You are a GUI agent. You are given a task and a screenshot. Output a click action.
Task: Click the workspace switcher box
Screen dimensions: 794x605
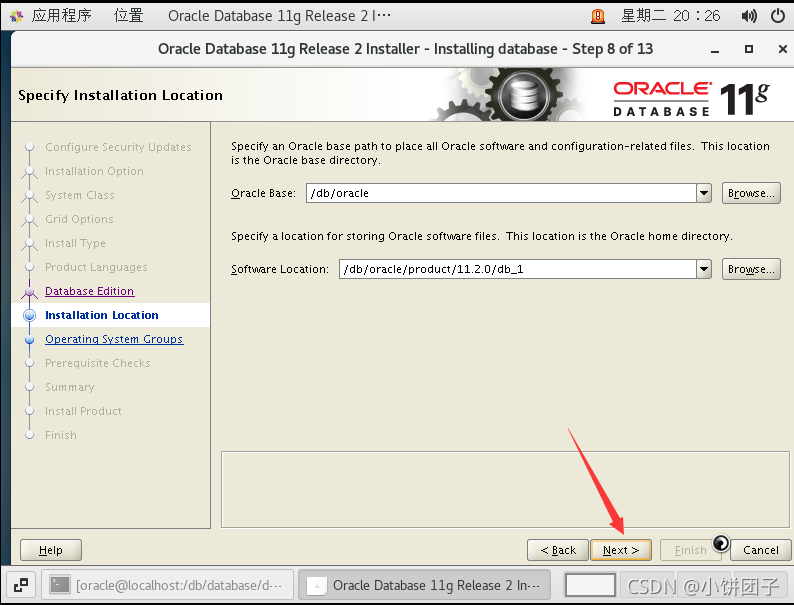click(x=590, y=585)
